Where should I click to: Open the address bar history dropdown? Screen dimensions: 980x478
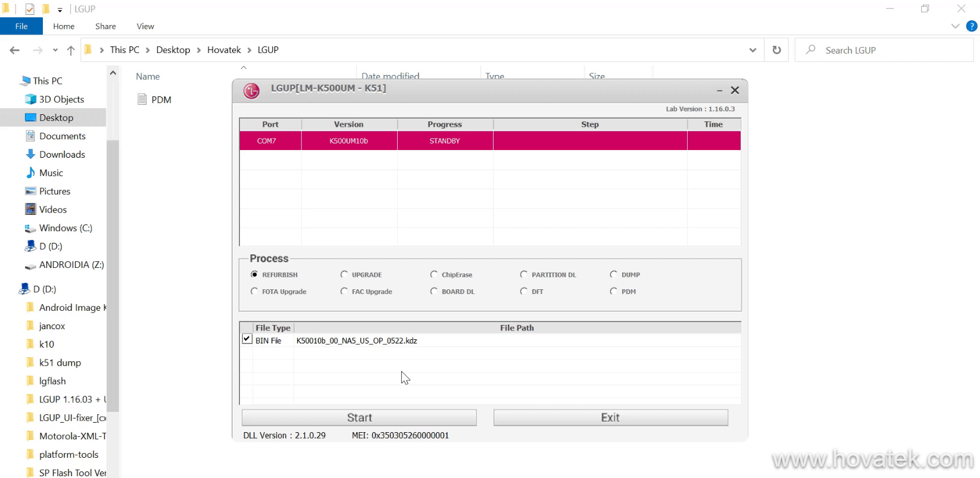click(753, 50)
